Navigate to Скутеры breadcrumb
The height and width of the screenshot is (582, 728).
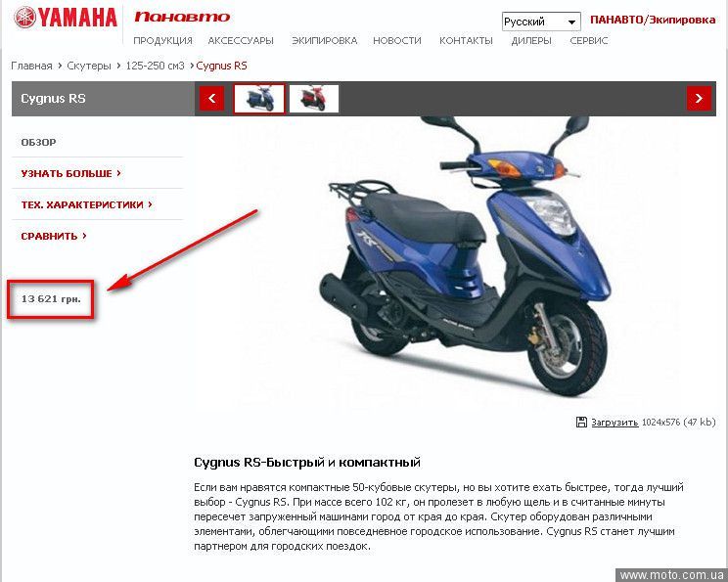[x=89, y=66]
